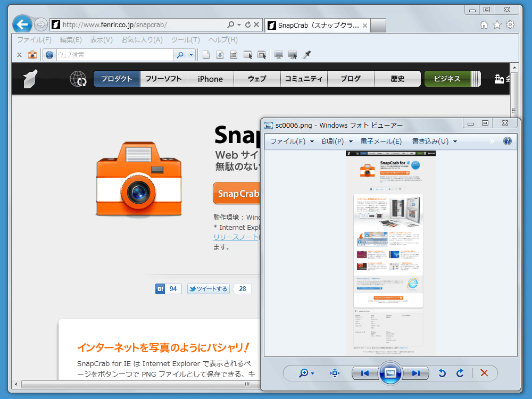Image resolution: width=532 pixels, height=399 pixels.
Task: Close the SnapCrab browser tab
Action: [x=365, y=25]
